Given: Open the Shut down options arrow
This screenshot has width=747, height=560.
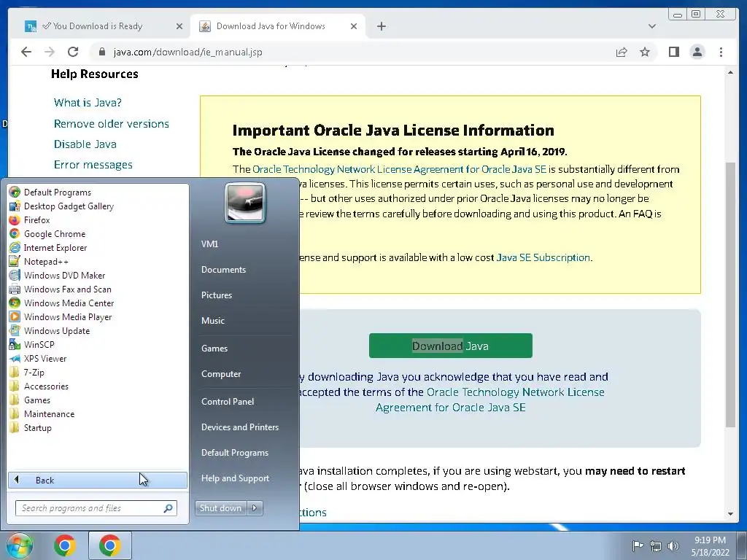Looking at the screenshot, I should pos(255,508).
